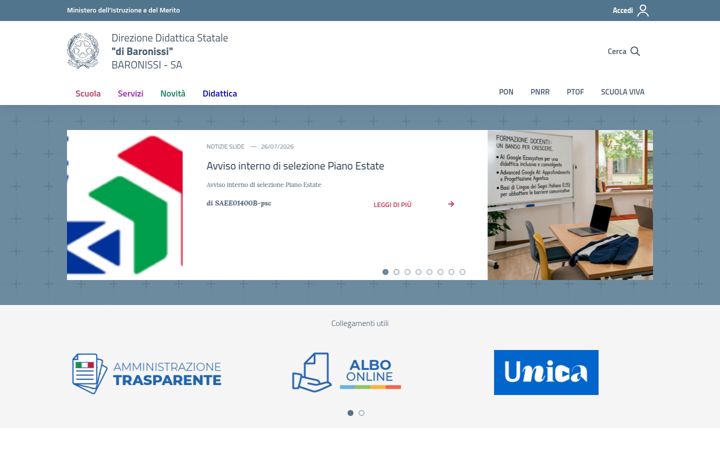Click the arrow next to Leggi di più

coord(451,204)
